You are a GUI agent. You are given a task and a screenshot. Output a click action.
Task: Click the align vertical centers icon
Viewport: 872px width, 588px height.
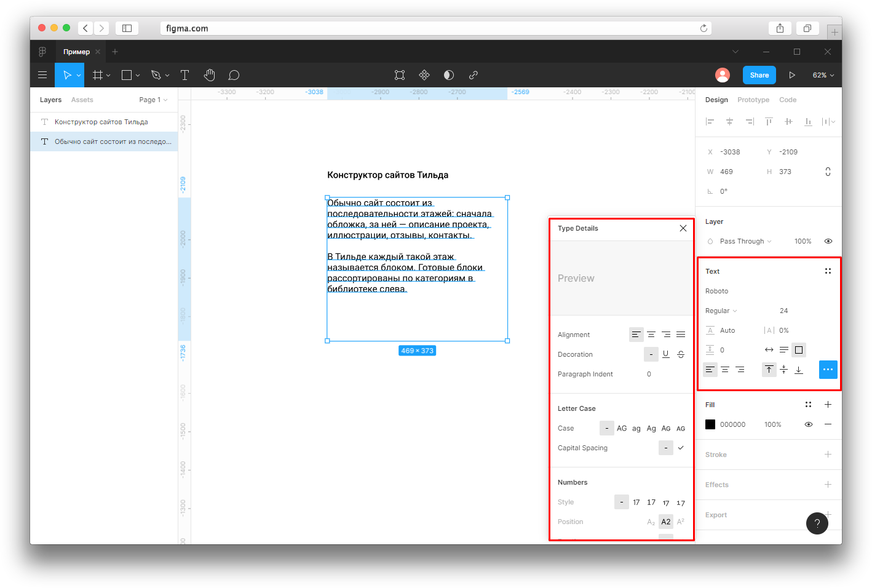coord(789,122)
